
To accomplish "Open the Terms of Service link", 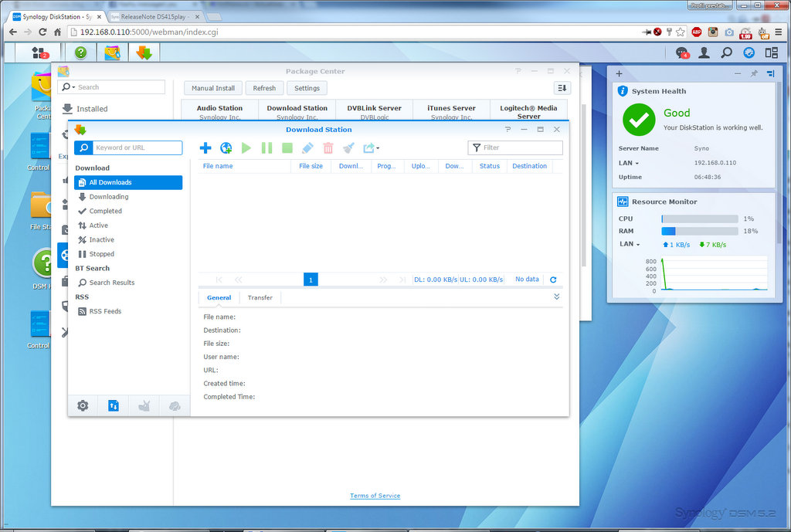I will (x=375, y=496).
